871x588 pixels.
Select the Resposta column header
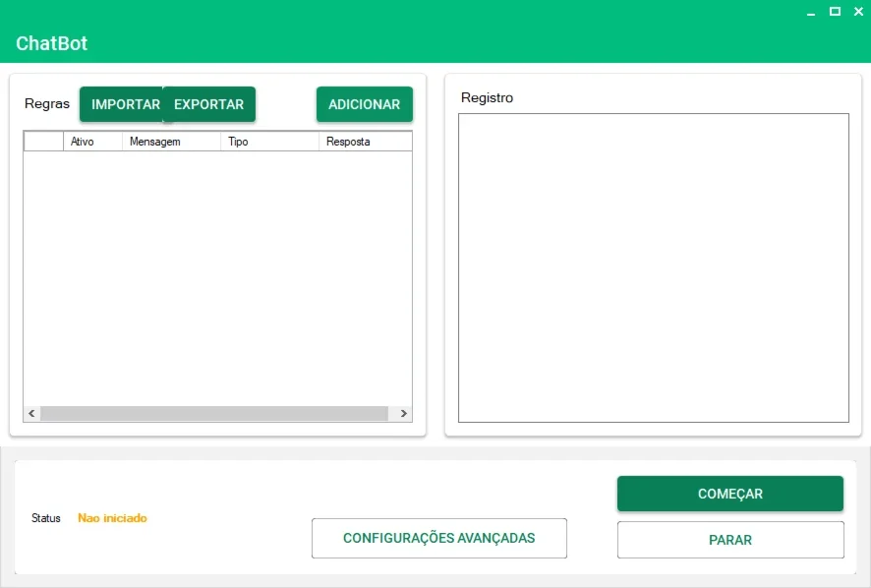point(366,142)
